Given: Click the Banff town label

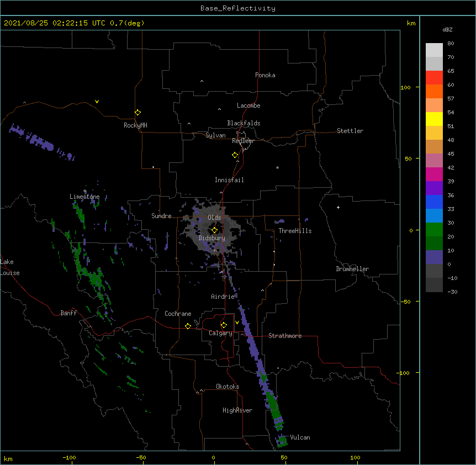Looking at the screenshot, I should tap(68, 313).
